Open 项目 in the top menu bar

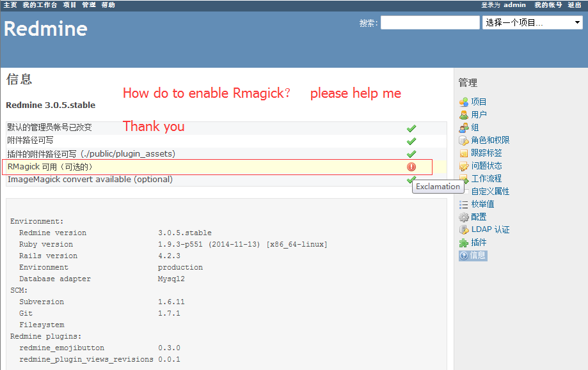click(x=69, y=5)
